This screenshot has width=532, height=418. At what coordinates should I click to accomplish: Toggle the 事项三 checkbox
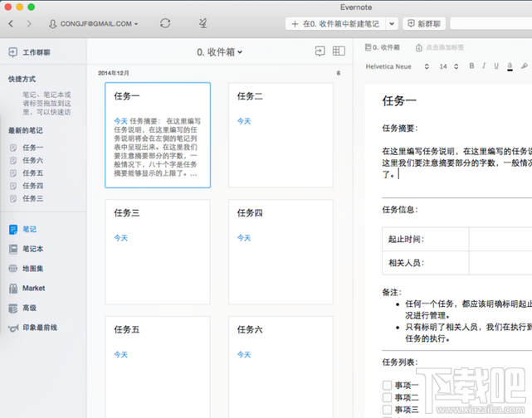tap(387, 409)
